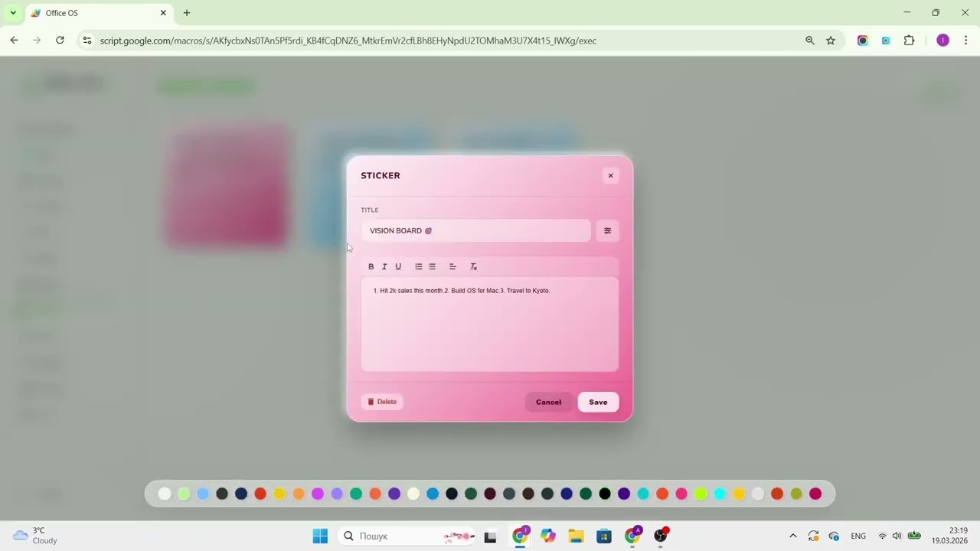Viewport: 980px width, 551px height.
Task: Click the VISION BOARD title field
Action: click(x=475, y=230)
